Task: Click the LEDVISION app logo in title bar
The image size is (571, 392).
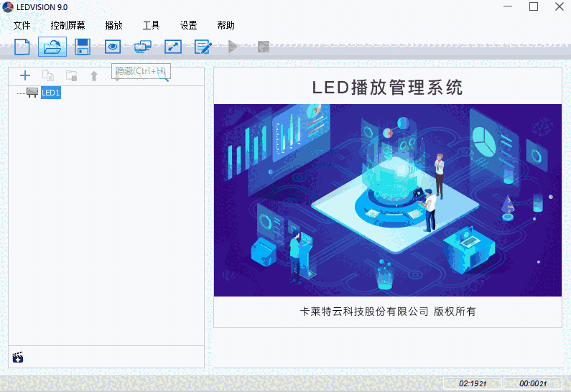Action: (8, 7)
